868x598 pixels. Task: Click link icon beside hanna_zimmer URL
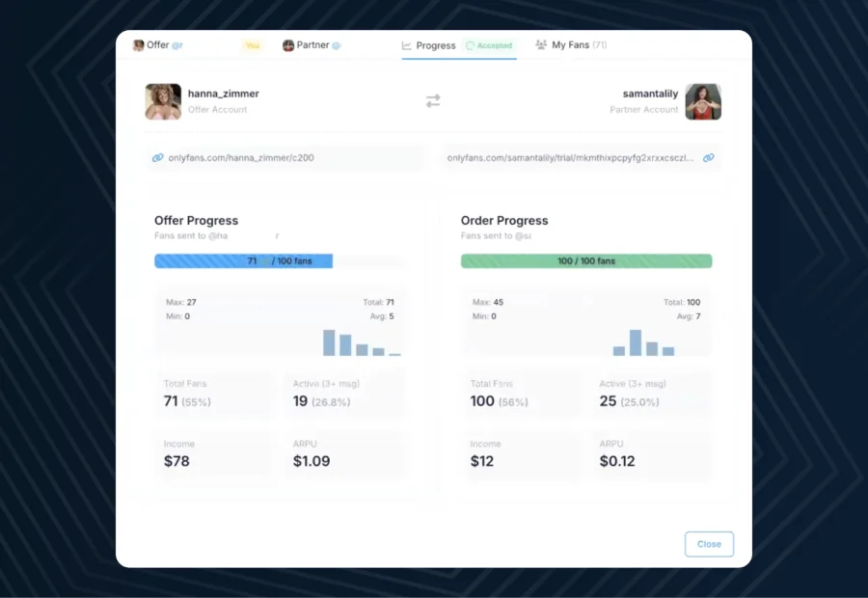coord(158,157)
